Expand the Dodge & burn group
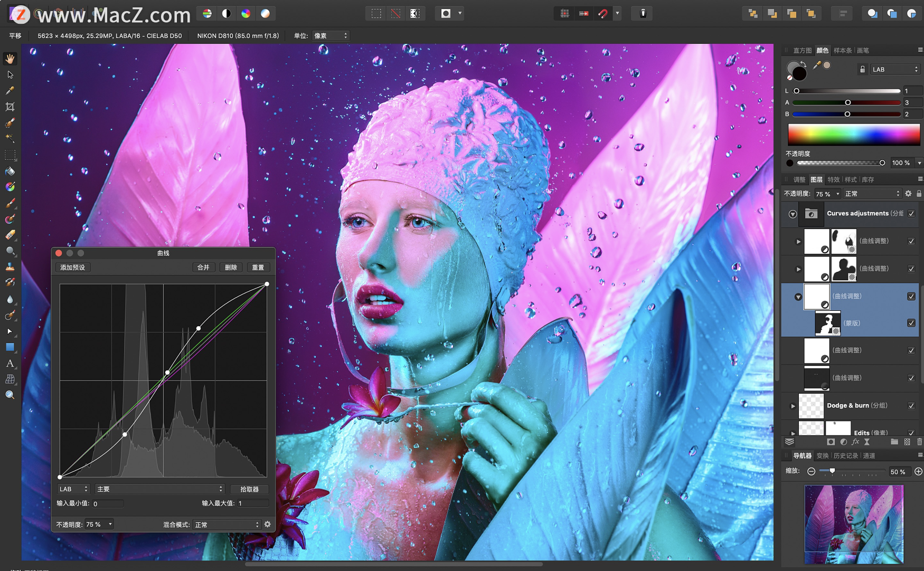 point(793,406)
